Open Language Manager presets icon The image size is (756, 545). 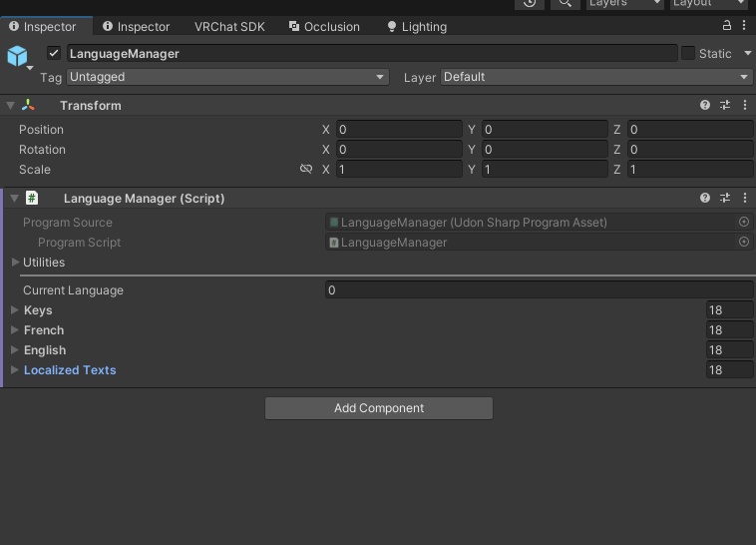click(x=725, y=198)
